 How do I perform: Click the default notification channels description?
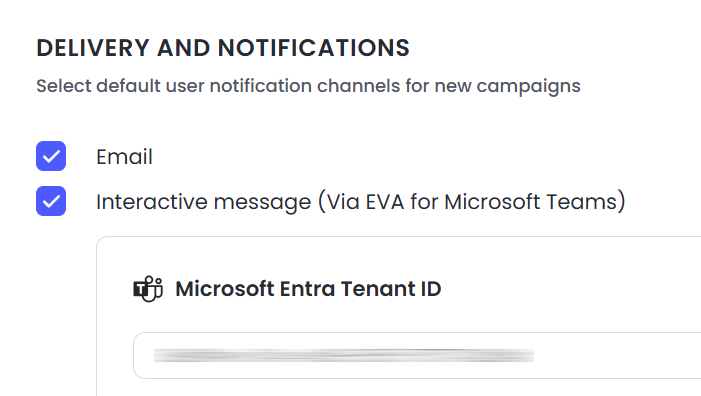pos(308,86)
